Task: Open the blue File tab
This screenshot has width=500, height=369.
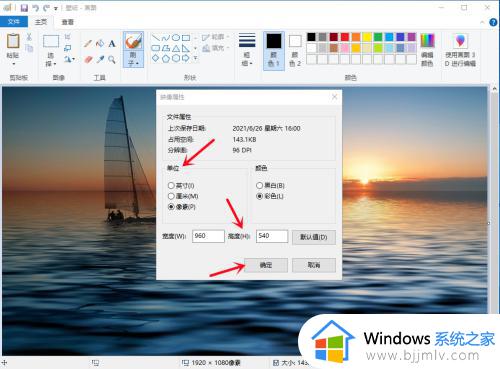Action: pyautogui.click(x=14, y=22)
